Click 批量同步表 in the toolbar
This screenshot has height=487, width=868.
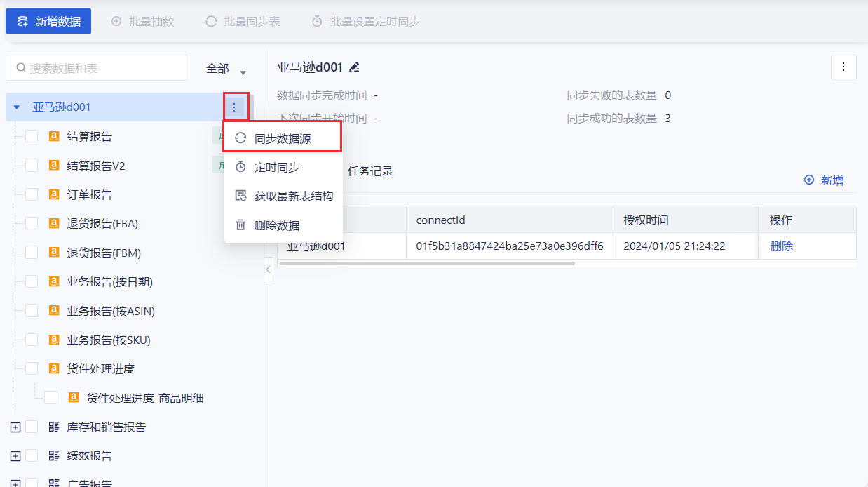pos(243,22)
